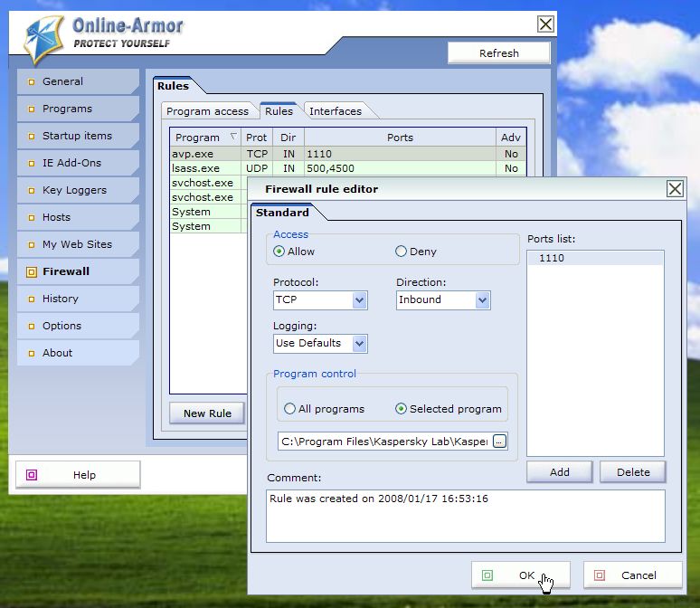Confirm the rule with OK

(x=521, y=575)
